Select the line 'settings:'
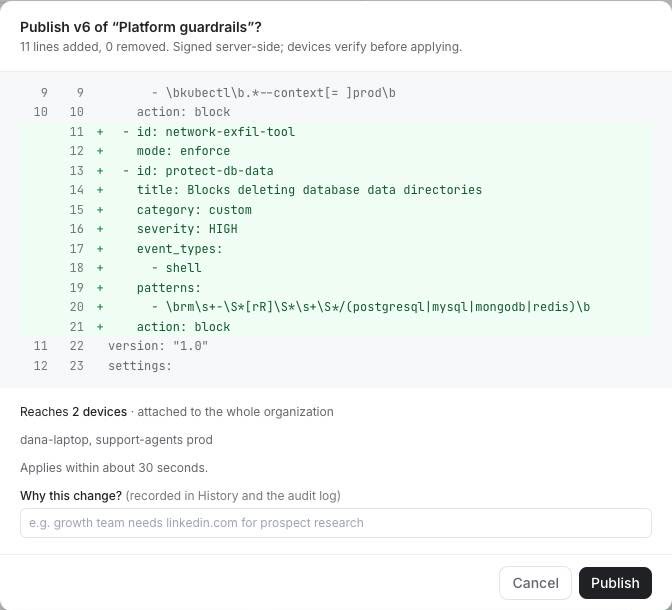This screenshot has width=672, height=610. 336,366
